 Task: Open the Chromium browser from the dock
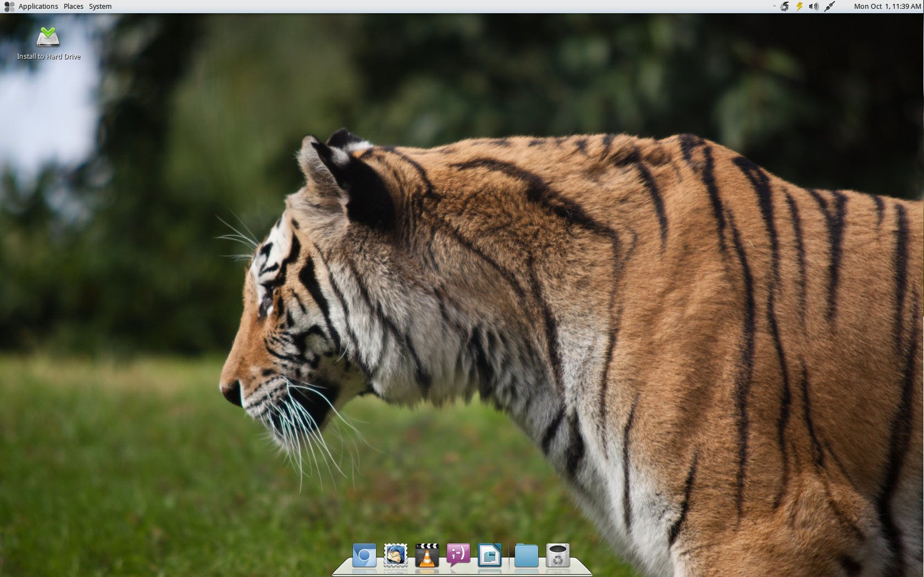click(364, 556)
